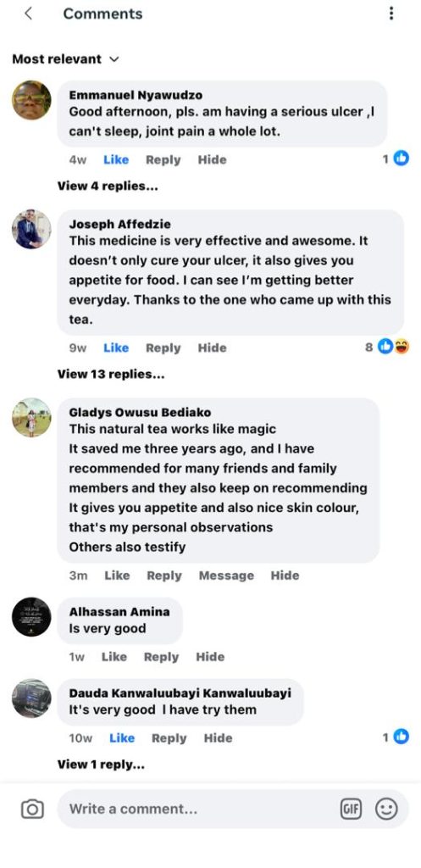Open the GIF picker

click(350, 810)
